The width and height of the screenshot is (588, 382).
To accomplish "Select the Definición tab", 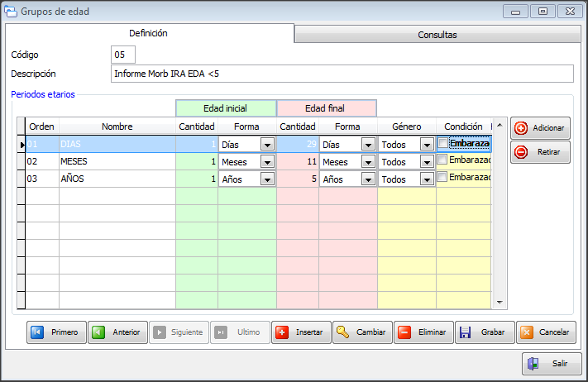I will pos(148,33).
